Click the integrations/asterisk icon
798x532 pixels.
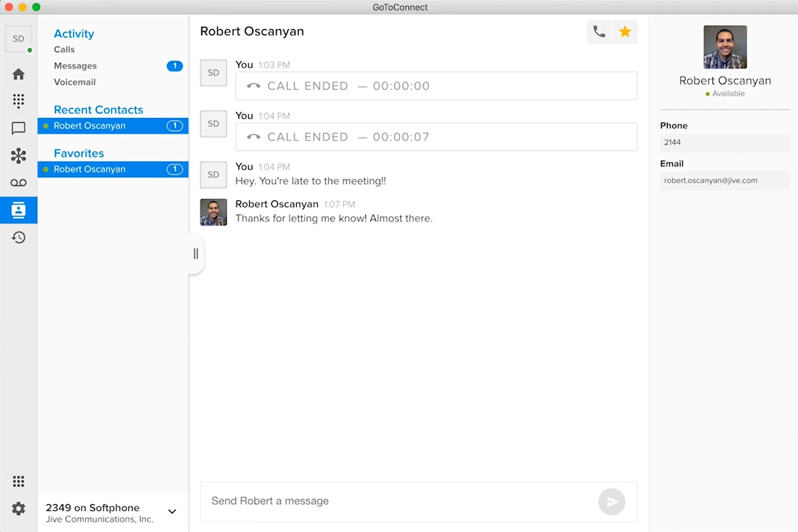(x=18, y=155)
